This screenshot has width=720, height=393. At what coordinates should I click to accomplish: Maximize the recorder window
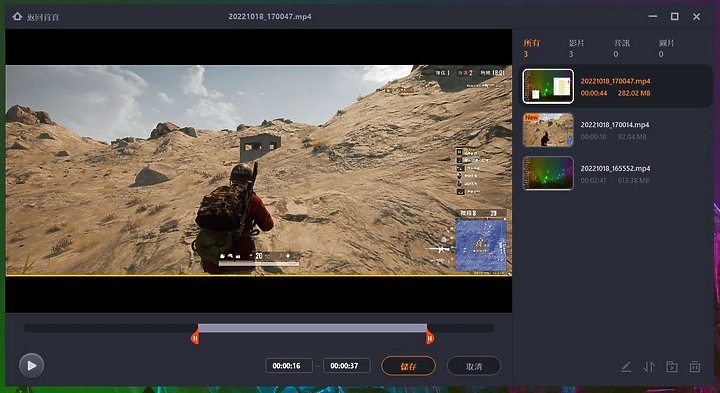[x=675, y=17]
